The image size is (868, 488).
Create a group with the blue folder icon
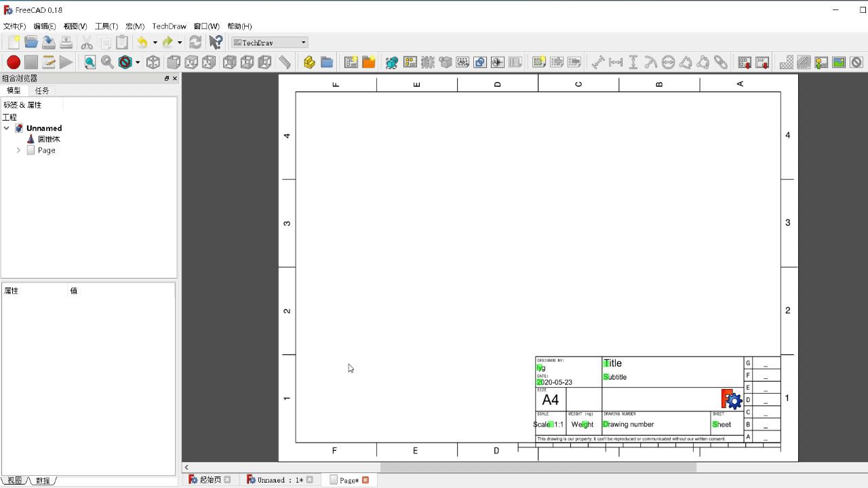point(327,62)
